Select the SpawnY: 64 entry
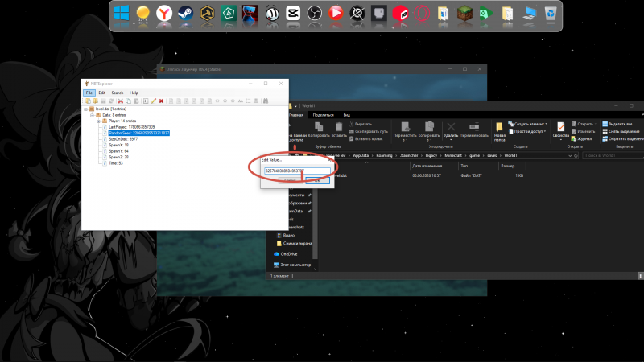Screen dimensions: 644x362 [x=118, y=151]
